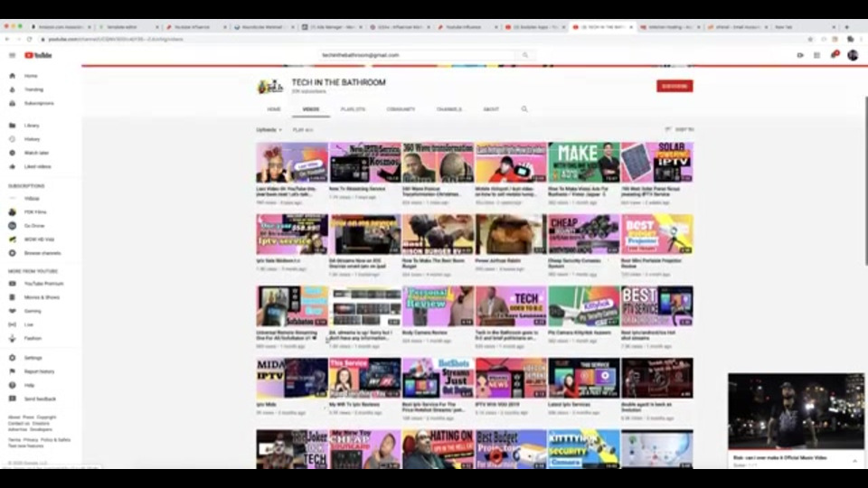This screenshot has width=868, height=488.
Task: Open the About tab
Action: click(491, 109)
